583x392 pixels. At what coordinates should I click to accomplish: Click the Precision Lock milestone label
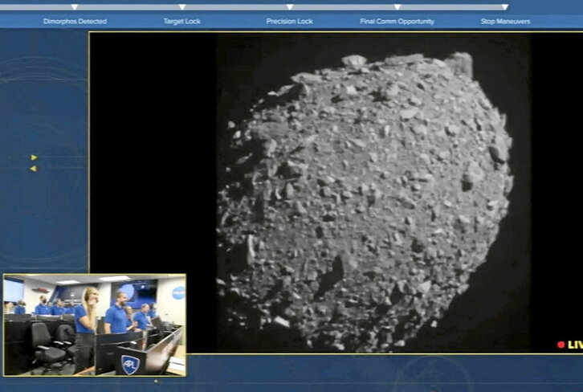click(289, 22)
